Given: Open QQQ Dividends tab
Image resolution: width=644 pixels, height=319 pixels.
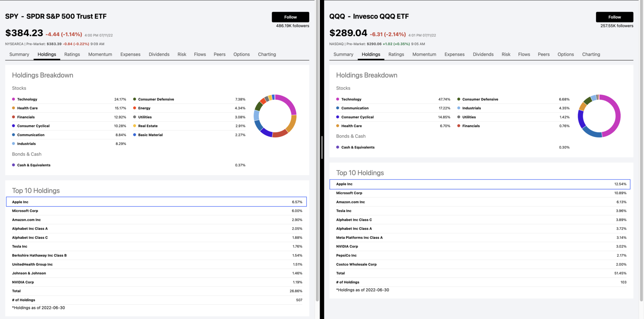Looking at the screenshot, I should click(483, 55).
